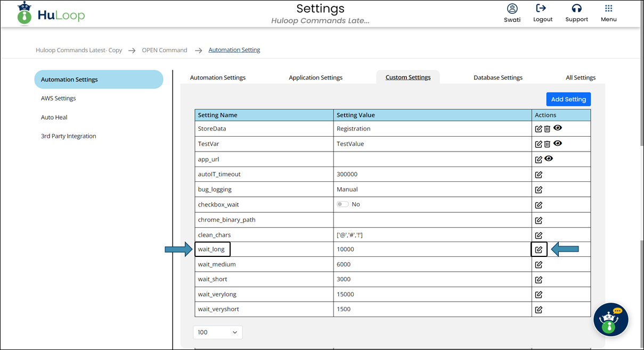
Task: Open Auto Heal in the sidebar
Action: pos(54,117)
